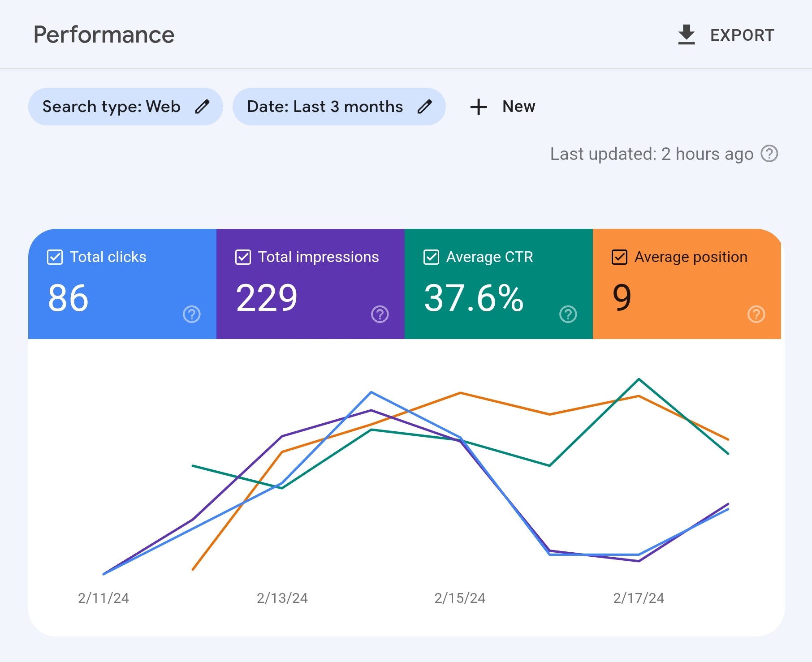Click the blue clicks line peak on chart
This screenshot has height=662, width=812.
371,392
